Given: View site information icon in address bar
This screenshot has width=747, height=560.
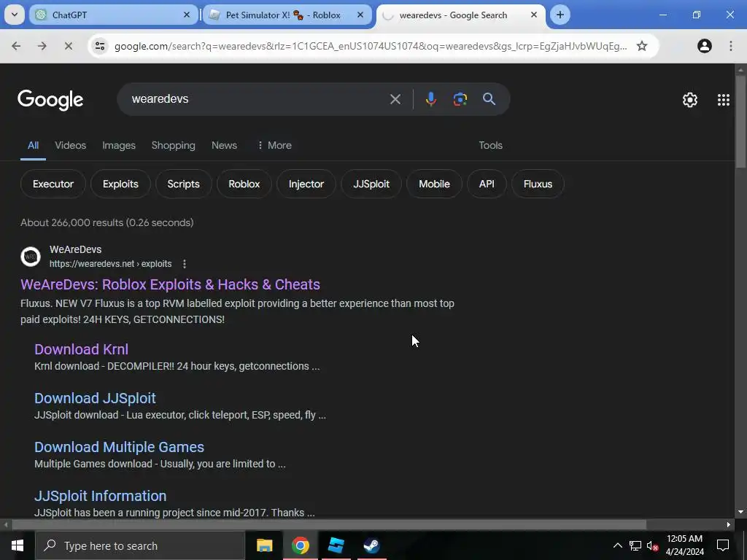Looking at the screenshot, I should (x=99, y=46).
